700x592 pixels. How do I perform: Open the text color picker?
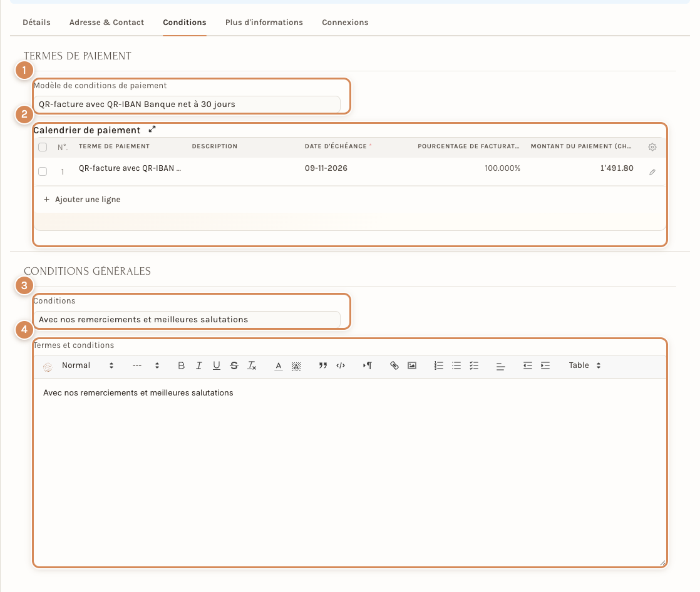[x=279, y=366]
